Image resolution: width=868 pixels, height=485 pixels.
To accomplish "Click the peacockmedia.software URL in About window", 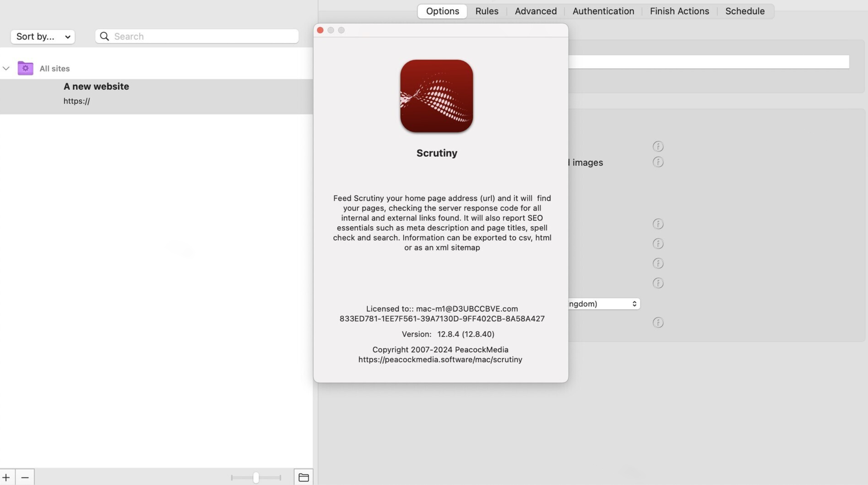I will click(x=440, y=359).
